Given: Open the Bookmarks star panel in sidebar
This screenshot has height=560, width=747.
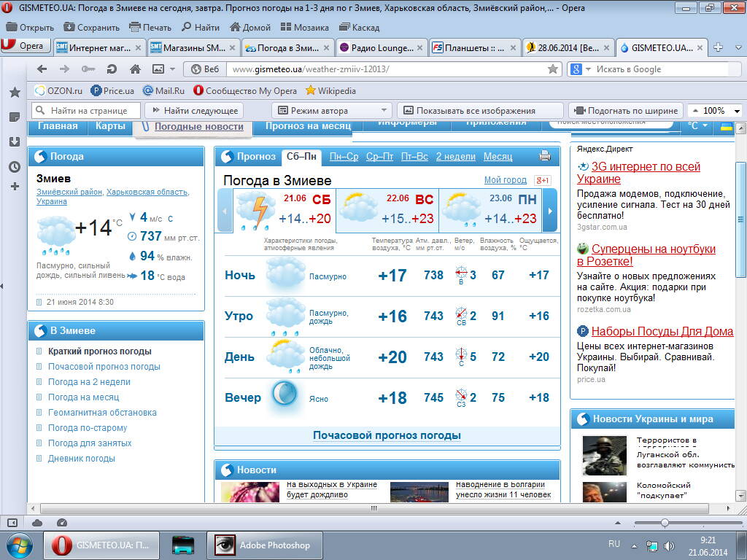Looking at the screenshot, I should [14, 93].
